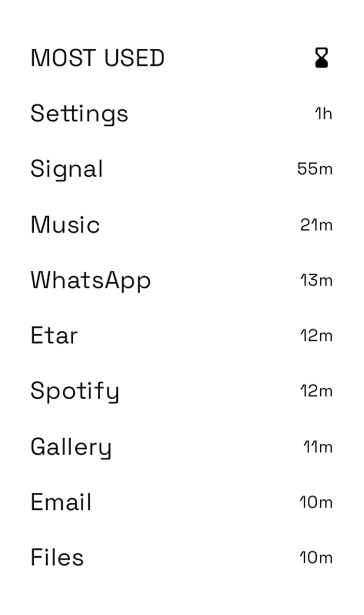Image resolution: width=364 pixels, height=615 pixels.
Task: Click the 10m usage time beside Files
Action: coord(315,558)
